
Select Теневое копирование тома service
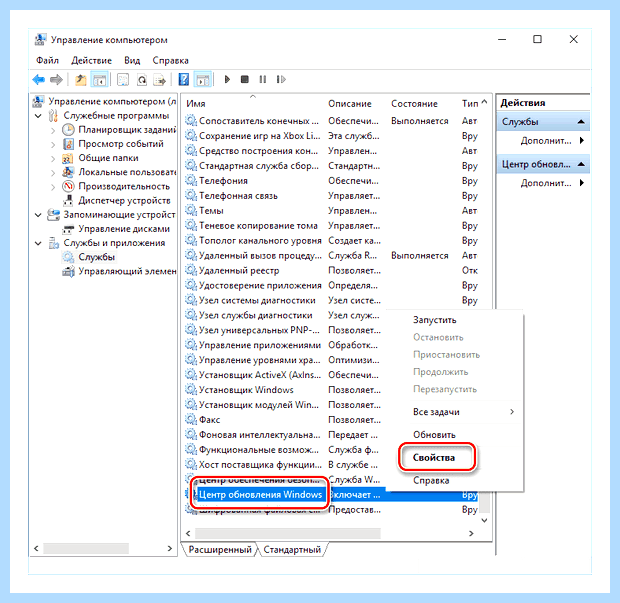(258, 226)
